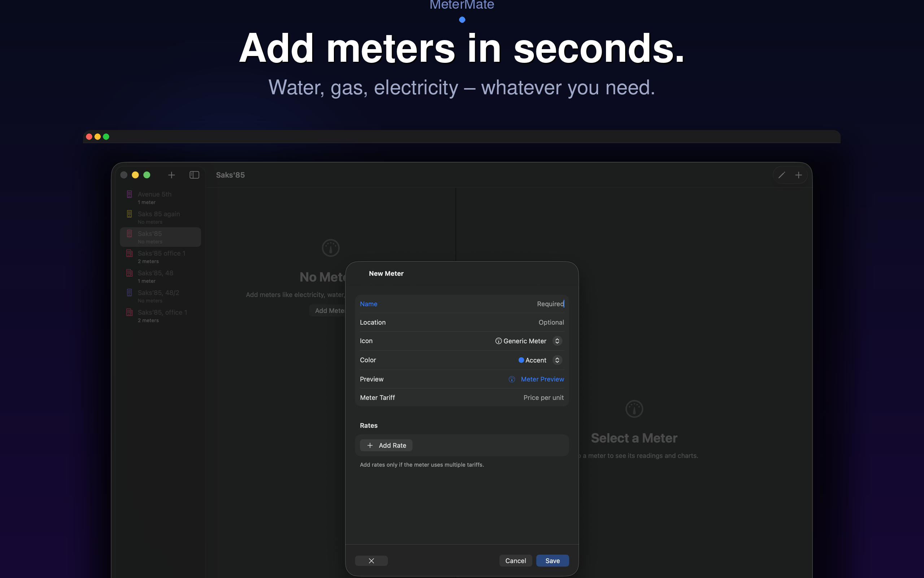The height and width of the screenshot is (578, 924).
Task: Click the Avenue 5th building icon
Action: coord(130,194)
